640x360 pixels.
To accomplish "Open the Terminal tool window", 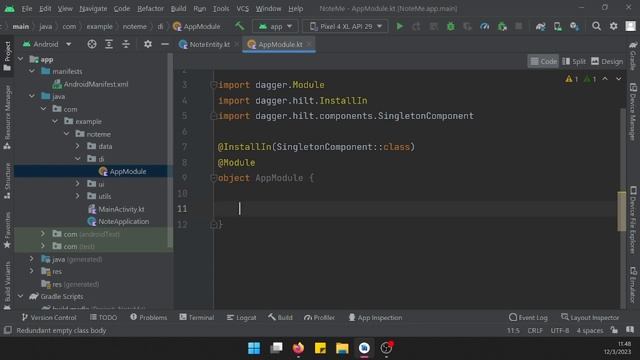I will (x=197, y=318).
